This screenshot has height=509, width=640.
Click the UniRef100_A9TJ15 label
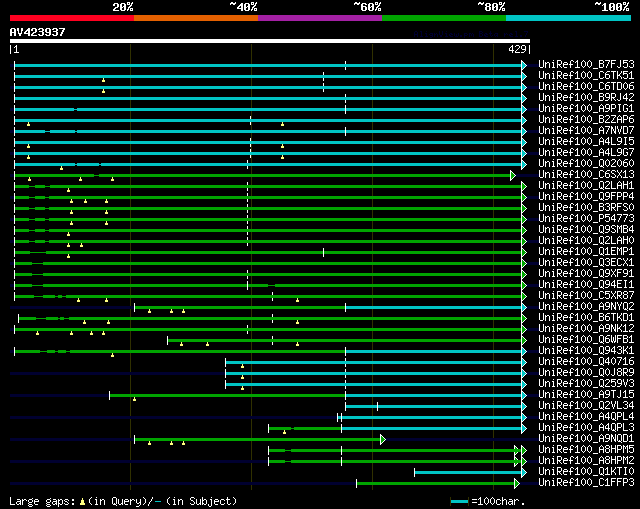pyautogui.click(x=586, y=395)
